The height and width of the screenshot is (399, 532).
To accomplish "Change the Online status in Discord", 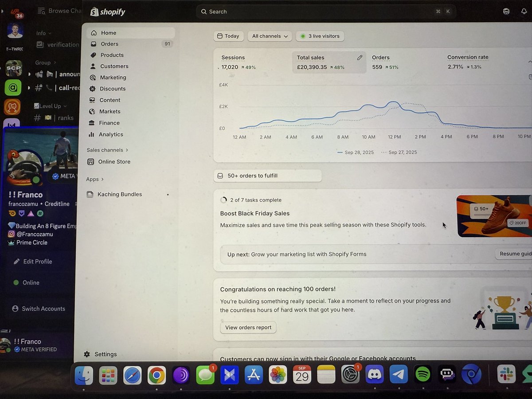I will tap(27, 282).
